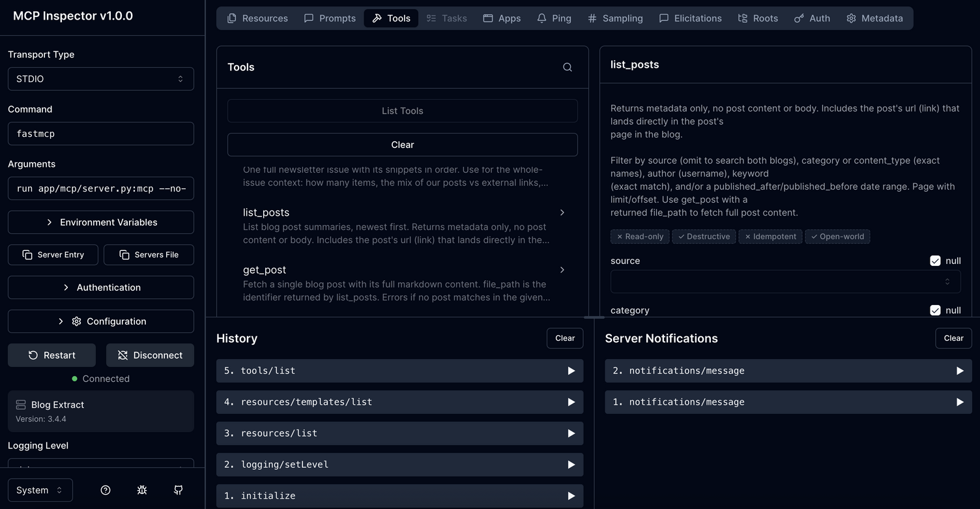This screenshot has height=509, width=980.
Task: Open the System theme dropdown
Action: tap(40, 490)
